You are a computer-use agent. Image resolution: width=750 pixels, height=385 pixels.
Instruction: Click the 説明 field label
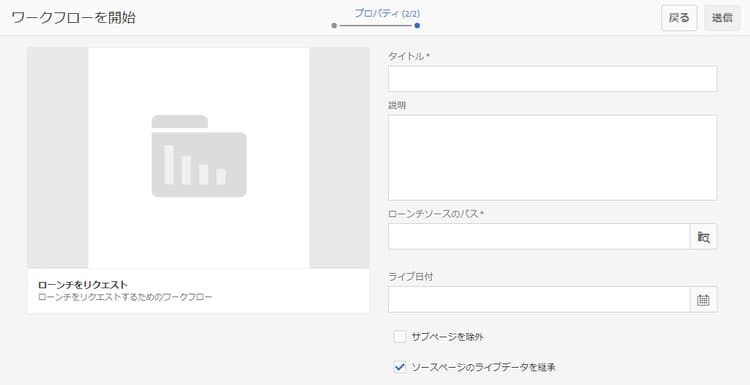(397, 106)
